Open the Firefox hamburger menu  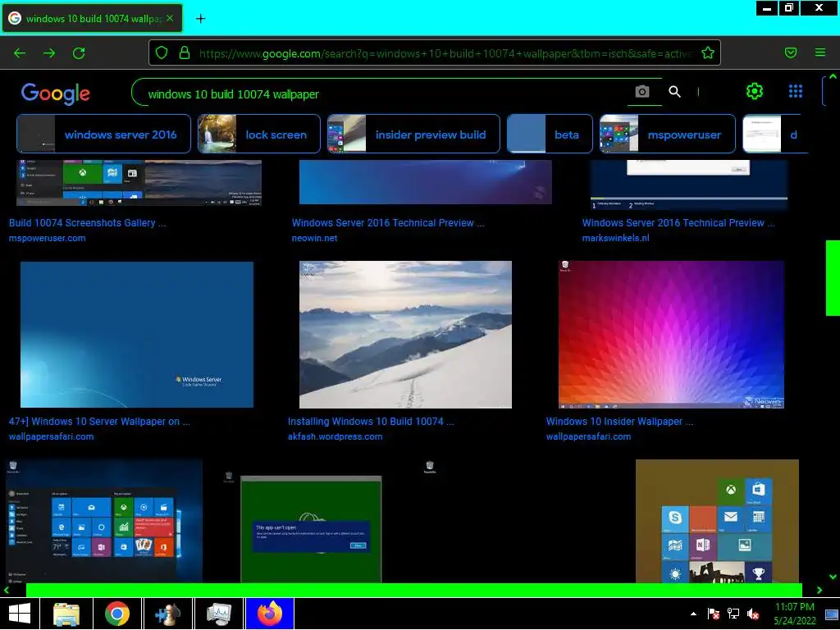click(x=820, y=52)
